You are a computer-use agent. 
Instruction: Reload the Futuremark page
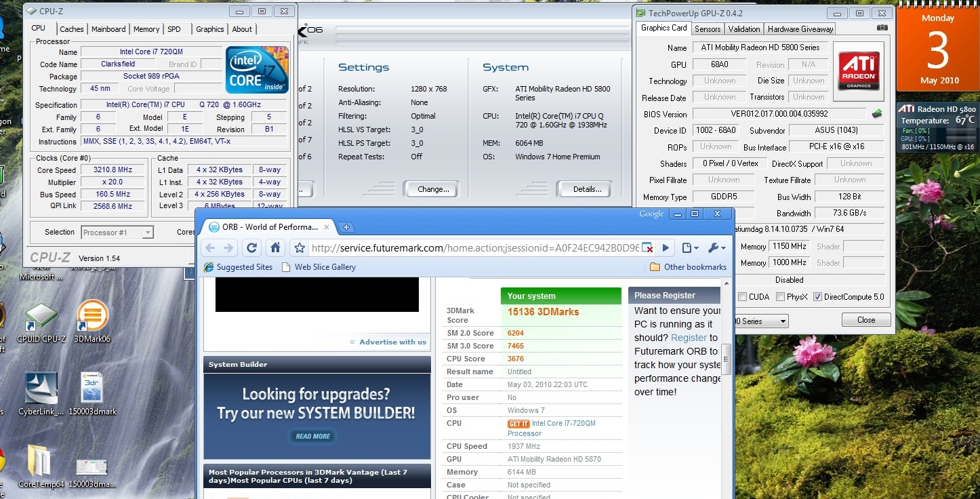click(251, 248)
